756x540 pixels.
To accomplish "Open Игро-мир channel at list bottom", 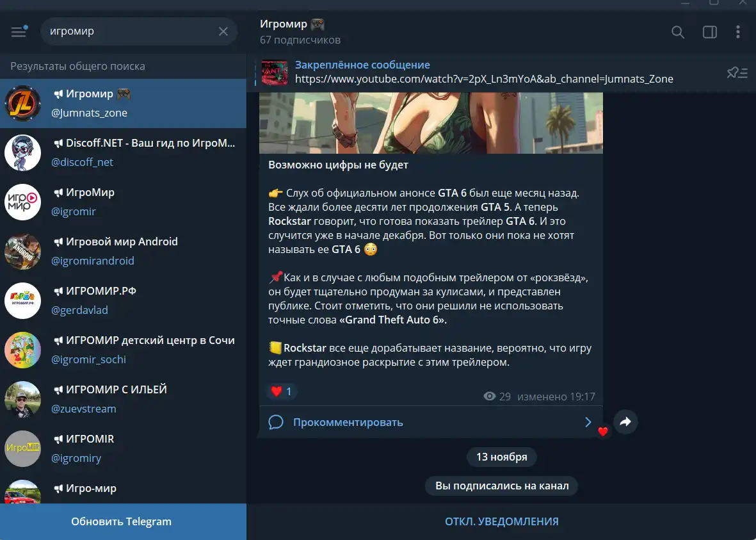I will click(123, 489).
